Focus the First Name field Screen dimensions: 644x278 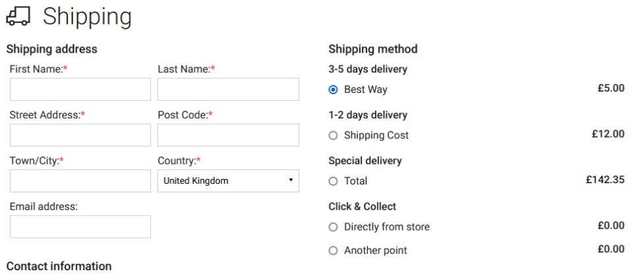coord(80,90)
